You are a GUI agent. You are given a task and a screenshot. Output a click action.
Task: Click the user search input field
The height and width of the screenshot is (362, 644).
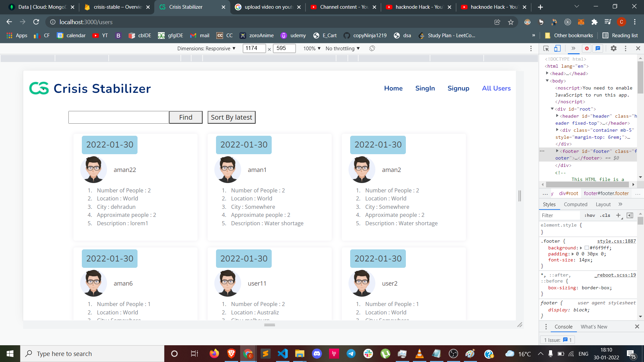118,117
